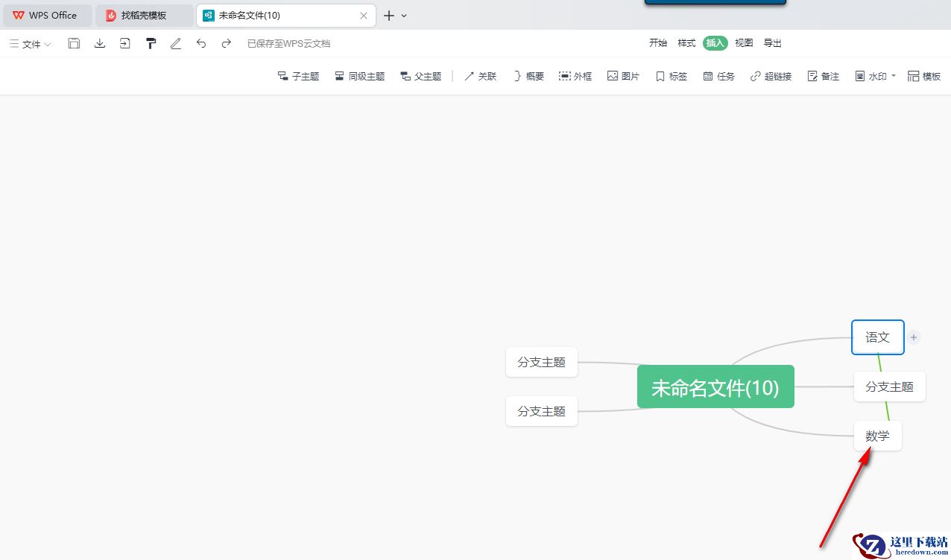951x560 pixels.
Task: Add a 关联 relationship line
Action: tap(480, 76)
